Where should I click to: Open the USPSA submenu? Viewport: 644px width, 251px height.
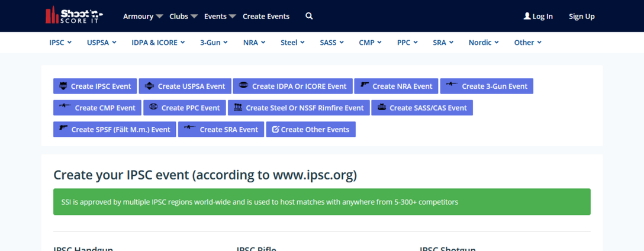[101, 42]
